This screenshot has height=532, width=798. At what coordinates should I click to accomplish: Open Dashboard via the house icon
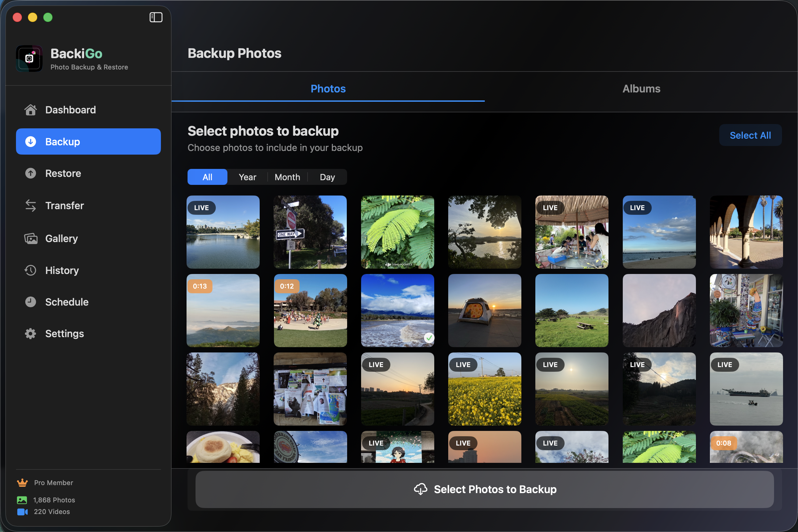(x=31, y=110)
